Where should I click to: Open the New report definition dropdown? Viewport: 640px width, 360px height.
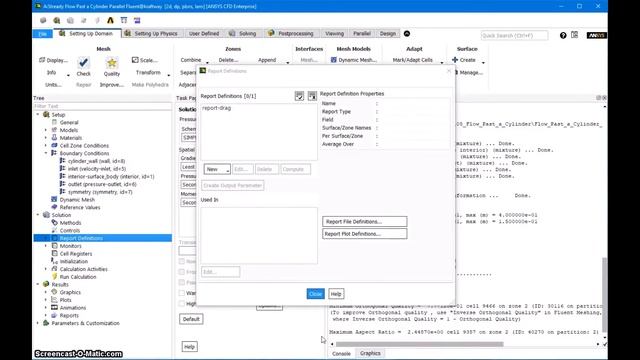(217, 169)
